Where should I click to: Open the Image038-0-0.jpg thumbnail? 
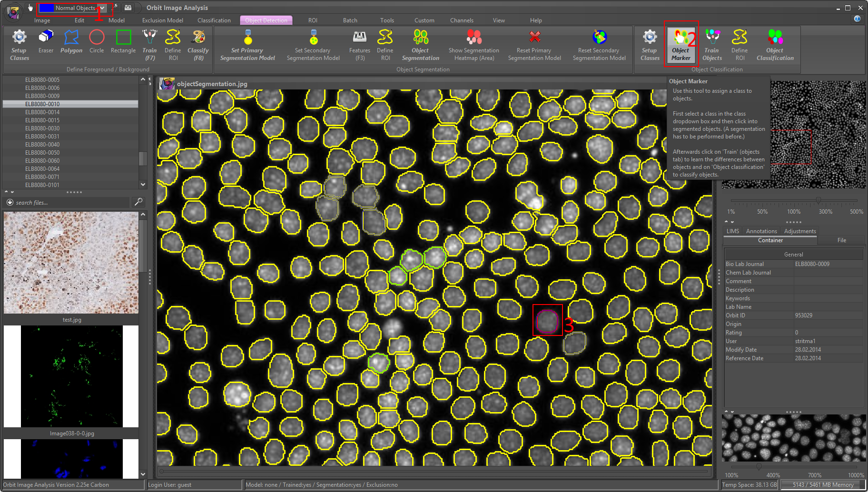(x=71, y=376)
